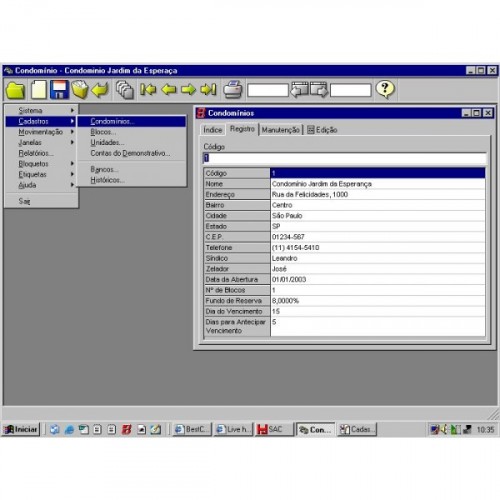Open SAC taskbar button
The width and height of the screenshot is (500, 500).
click(x=274, y=429)
